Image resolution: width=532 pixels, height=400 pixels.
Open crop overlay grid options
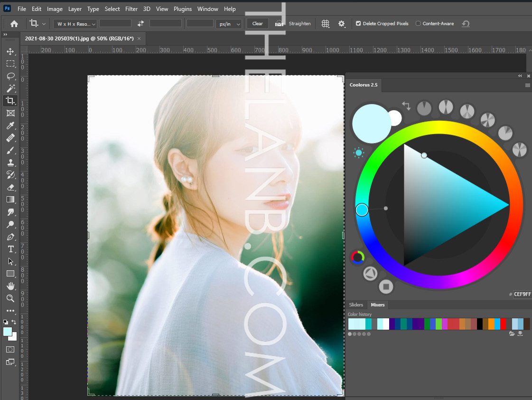tap(325, 24)
